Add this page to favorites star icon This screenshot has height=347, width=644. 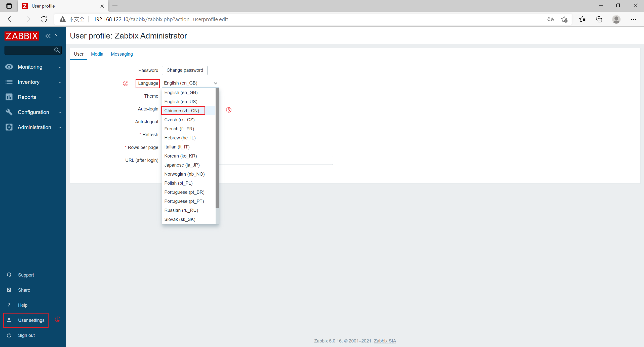click(x=564, y=19)
